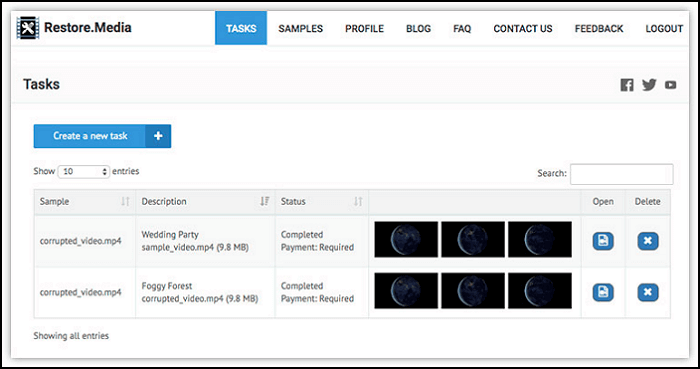Image resolution: width=700 pixels, height=369 pixels.
Task: Focus the Search input field
Action: click(621, 174)
